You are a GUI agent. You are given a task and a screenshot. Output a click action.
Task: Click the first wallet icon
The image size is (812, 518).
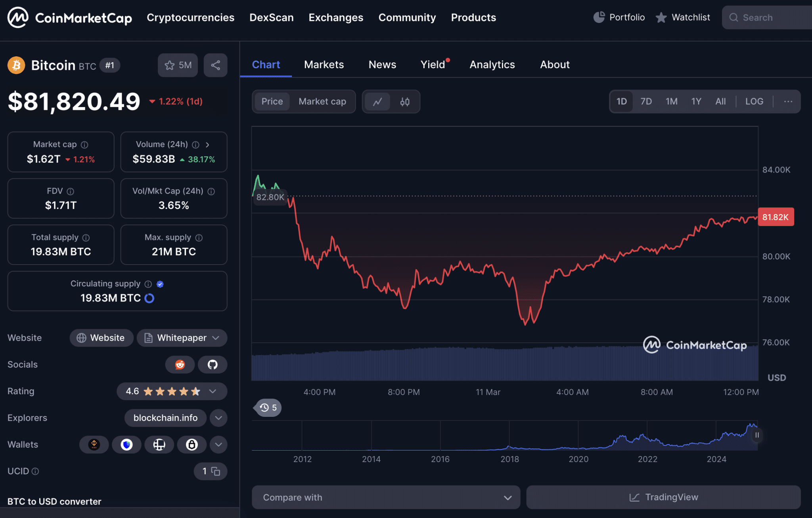[94, 445]
